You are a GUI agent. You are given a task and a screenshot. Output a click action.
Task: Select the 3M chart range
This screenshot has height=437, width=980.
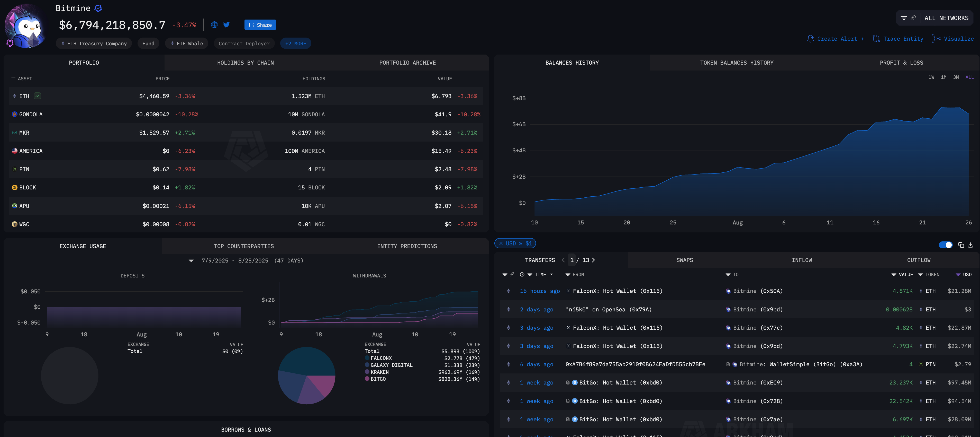(956, 77)
